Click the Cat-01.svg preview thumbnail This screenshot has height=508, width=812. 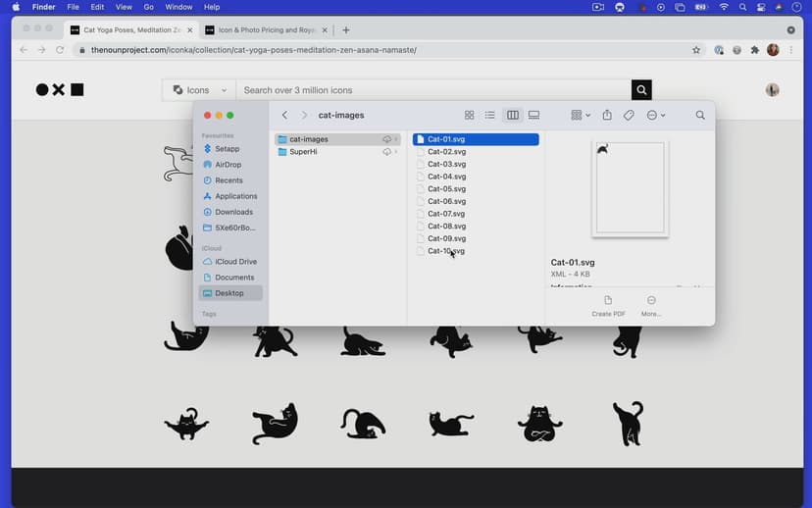coord(630,188)
